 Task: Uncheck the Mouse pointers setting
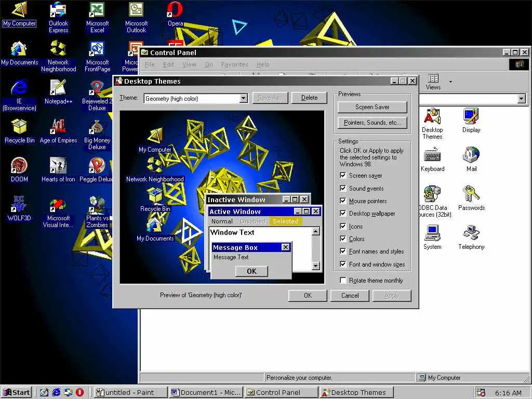click(343, 201)
